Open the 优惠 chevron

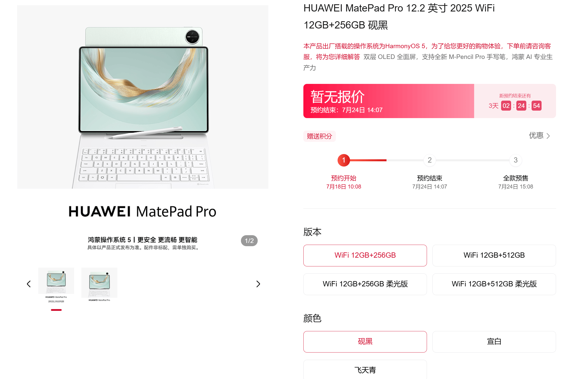(x=548, y=136)
